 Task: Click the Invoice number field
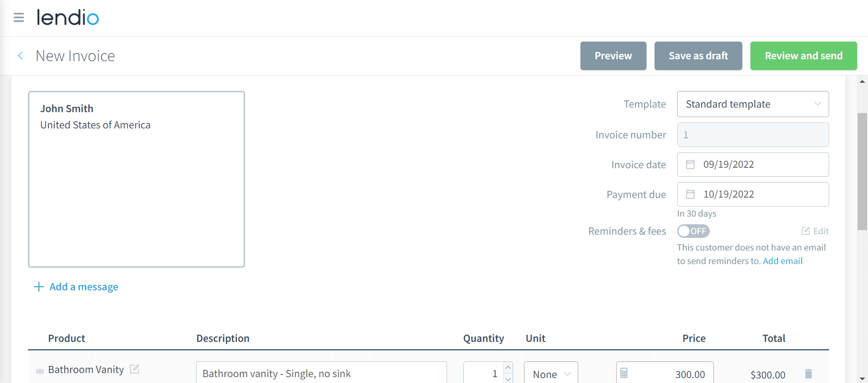753,135
